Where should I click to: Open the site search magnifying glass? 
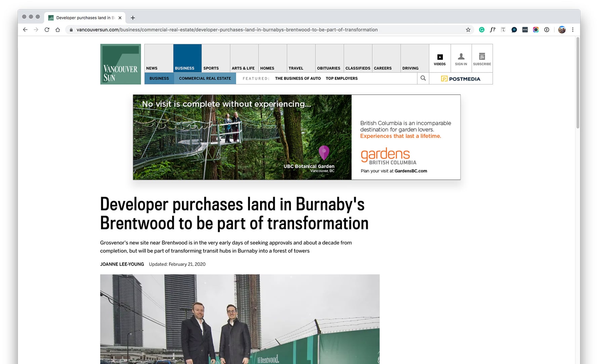tap(423, 78)
